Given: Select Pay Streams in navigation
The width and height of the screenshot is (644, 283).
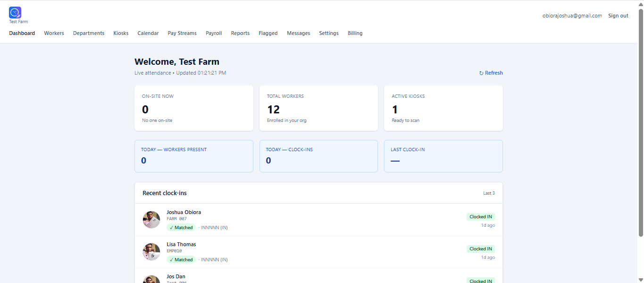Looking at the screenshot, I should tap(182, 33).
